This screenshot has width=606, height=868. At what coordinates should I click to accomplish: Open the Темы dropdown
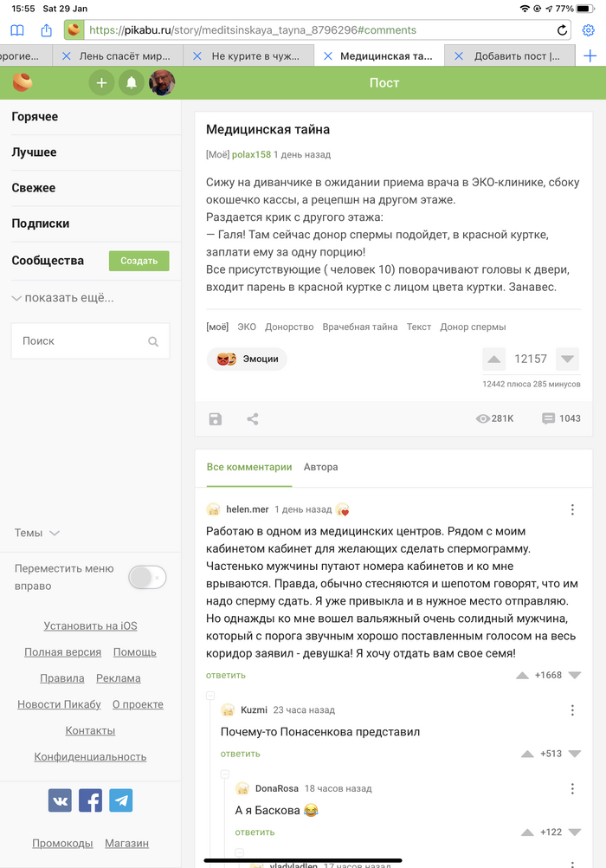pos(37,534)
